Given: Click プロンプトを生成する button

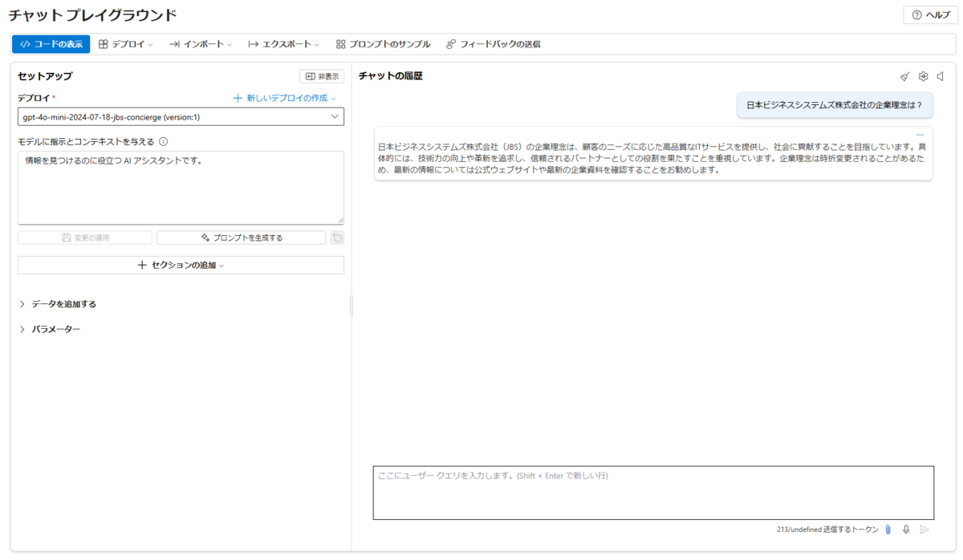Looking at the screenshot, I should coord(241,237).
